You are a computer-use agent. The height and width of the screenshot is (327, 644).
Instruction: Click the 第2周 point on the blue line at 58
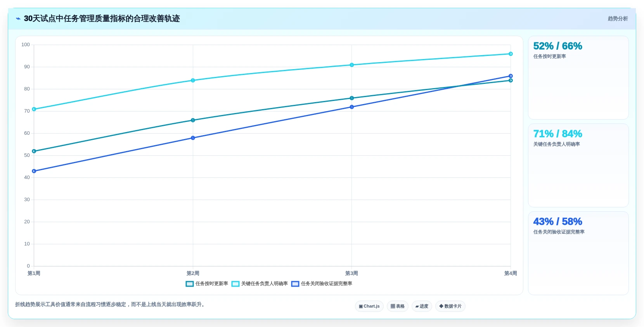pos(193,138)
